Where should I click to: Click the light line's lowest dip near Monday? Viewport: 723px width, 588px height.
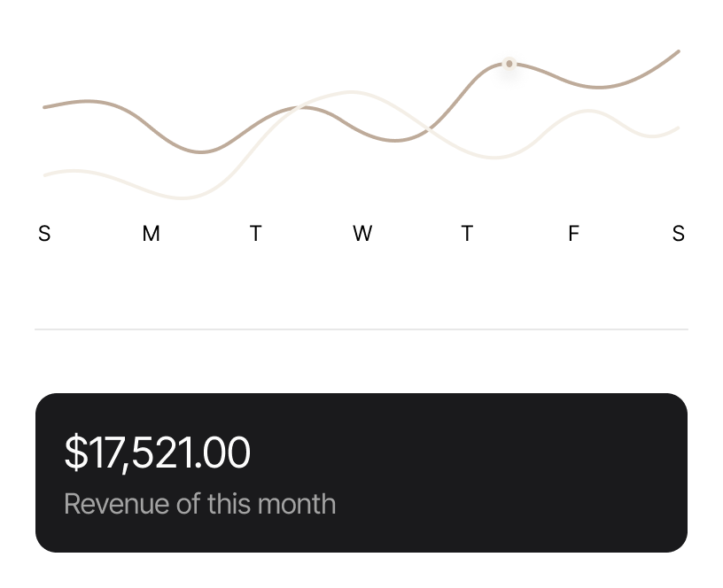(x=182, y=198)
